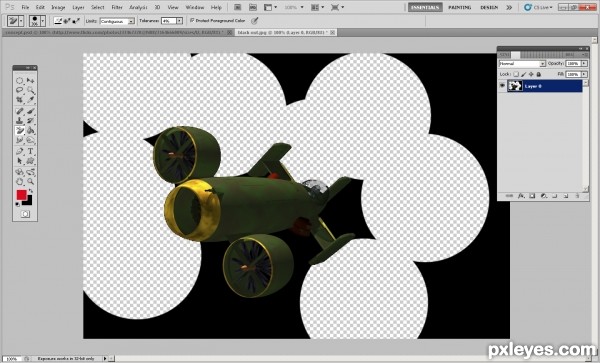Select the Clone Stamp tool
This screenshot has height=363, width=600.
pyautogui.click(x=20, y=121)
